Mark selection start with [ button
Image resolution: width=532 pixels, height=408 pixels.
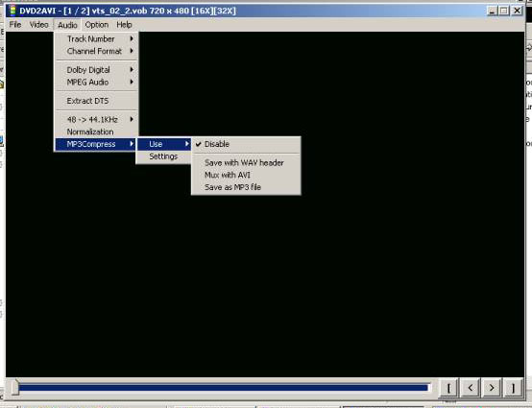pyautogui.click(x=448, y=387)
